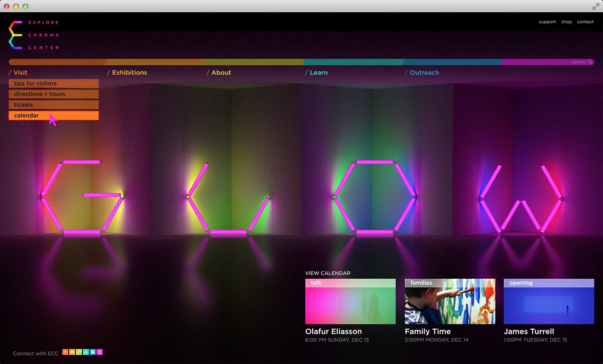Viewport: 603px width, 364px height.
Task: Go to the contact link
Action: point(585,22)
